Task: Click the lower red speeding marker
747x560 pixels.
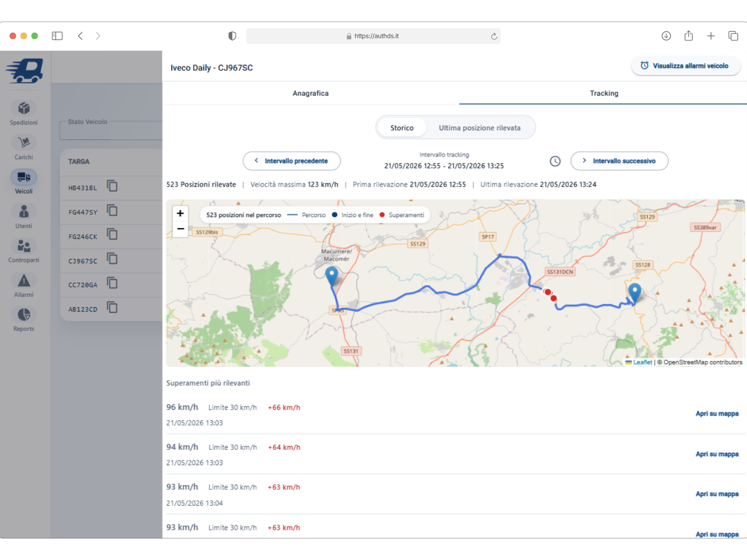Action: [554, 298]
